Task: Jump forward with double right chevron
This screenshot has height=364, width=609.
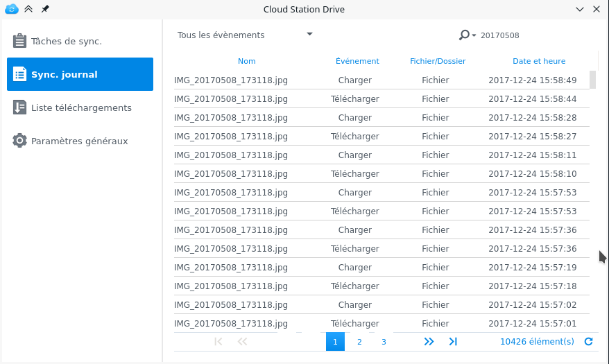Action: pyautogui.click(x=429, y=342)
